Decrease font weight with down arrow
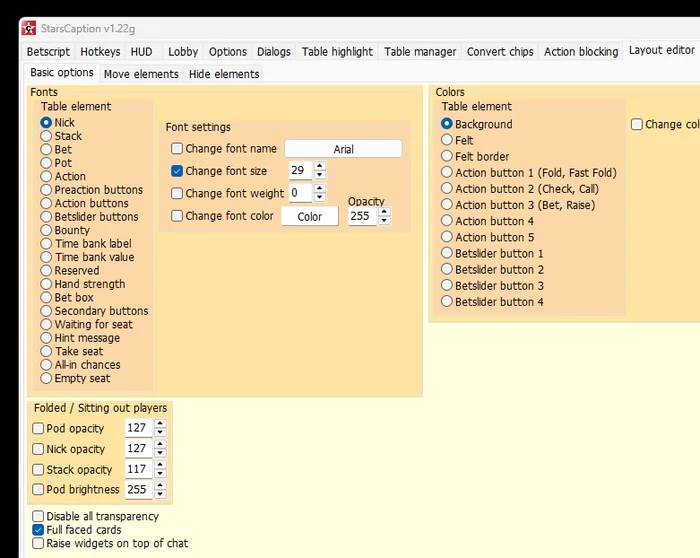The width and height of the screenshot is (700, 558). pyautogui.click(x=320, y=198)
